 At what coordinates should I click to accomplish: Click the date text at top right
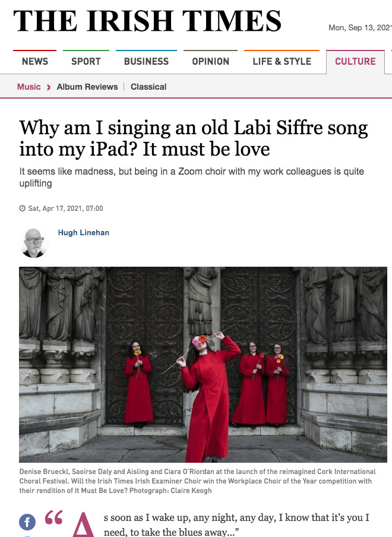(x=360, y=28)
